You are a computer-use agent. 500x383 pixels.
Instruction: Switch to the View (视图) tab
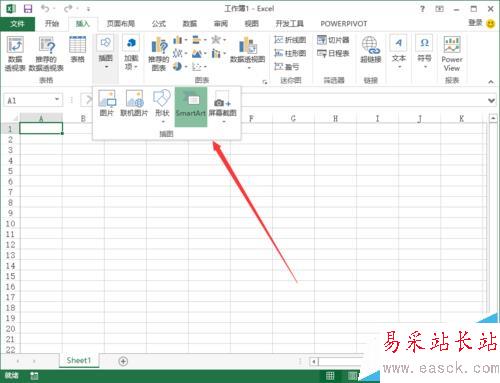[251, 24]
